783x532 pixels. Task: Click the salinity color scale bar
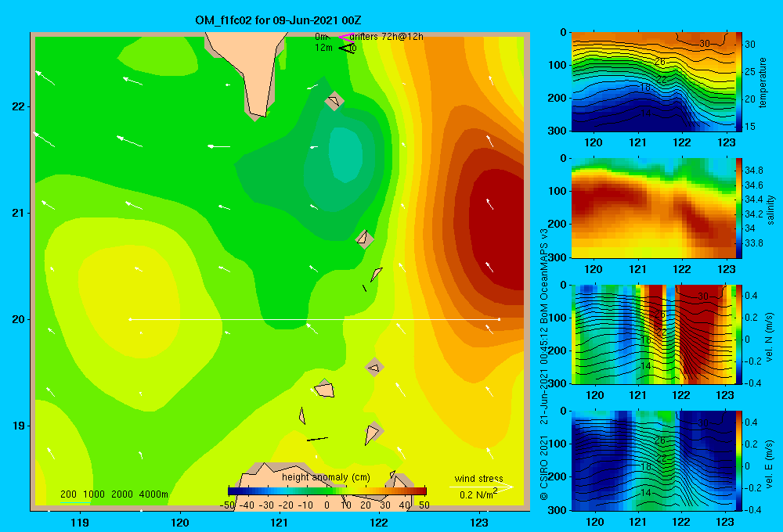(739, 208)
